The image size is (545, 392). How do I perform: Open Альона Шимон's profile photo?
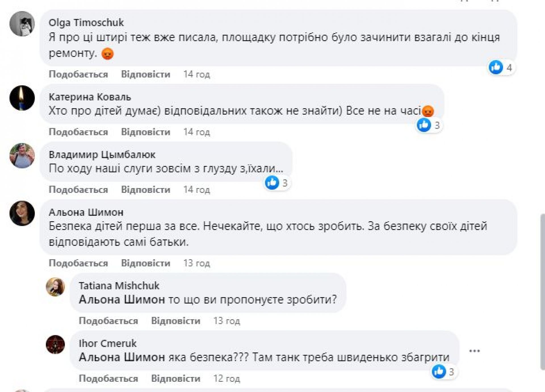click(x=22, y=213)
